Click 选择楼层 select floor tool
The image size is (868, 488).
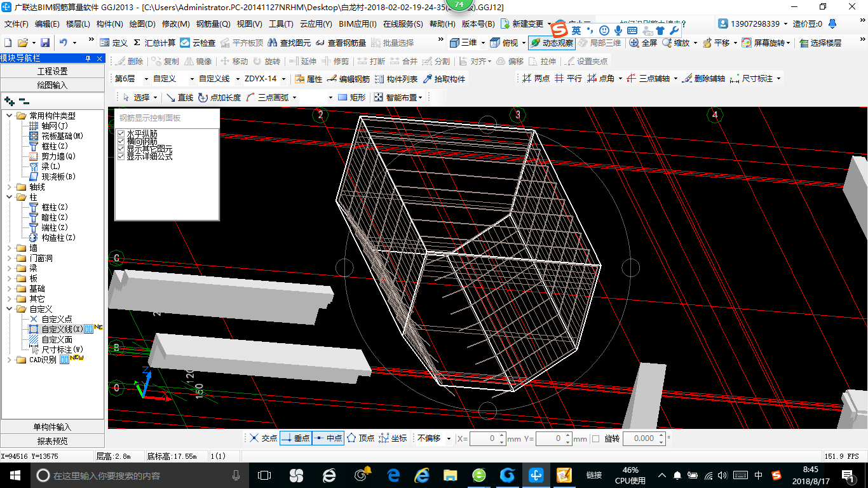click(x=820, y=43)
